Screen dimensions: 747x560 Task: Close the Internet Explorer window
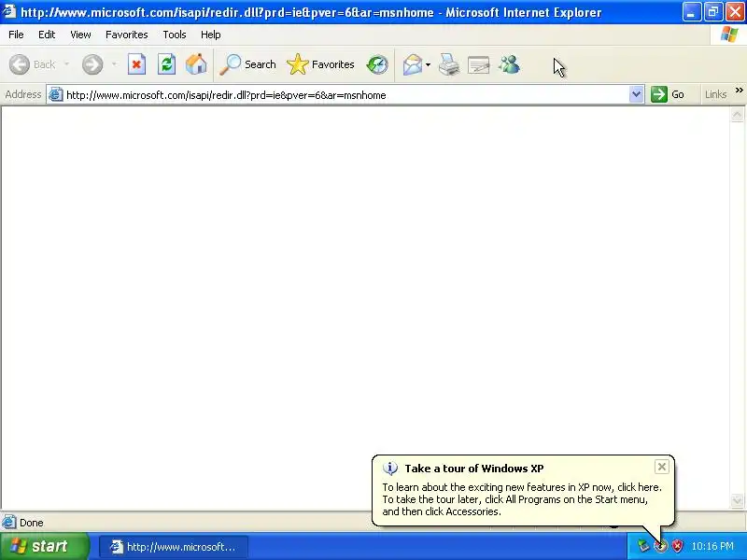pyautogui.click(x=735, y=12)
